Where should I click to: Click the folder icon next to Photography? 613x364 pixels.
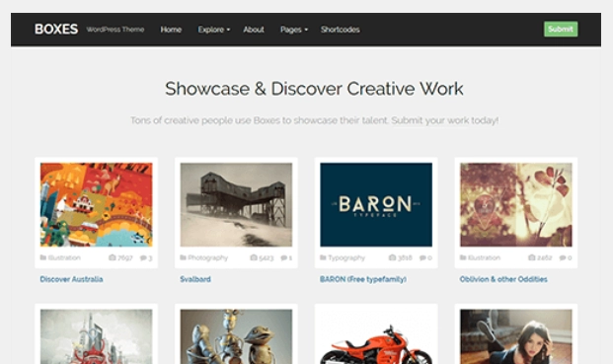click(x=183, y=257)
